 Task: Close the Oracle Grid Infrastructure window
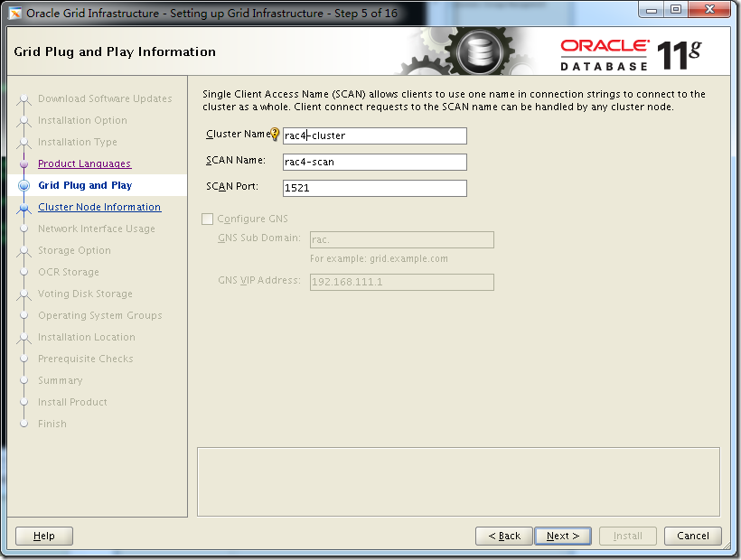(709, 10)
